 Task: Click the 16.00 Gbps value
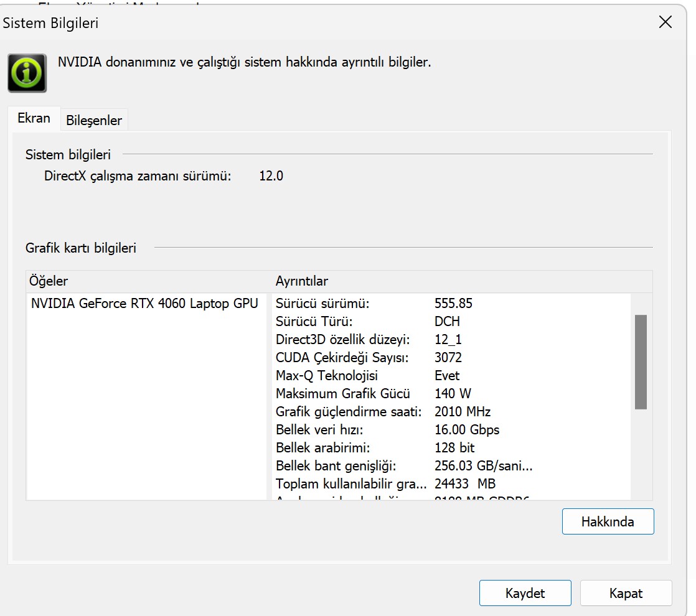(x=467, y=429)
